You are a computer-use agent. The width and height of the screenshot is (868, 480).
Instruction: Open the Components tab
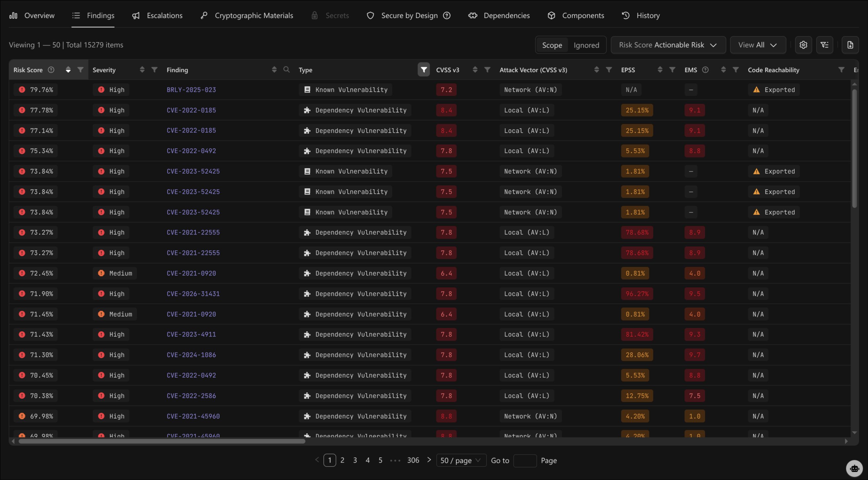[576, 16]
